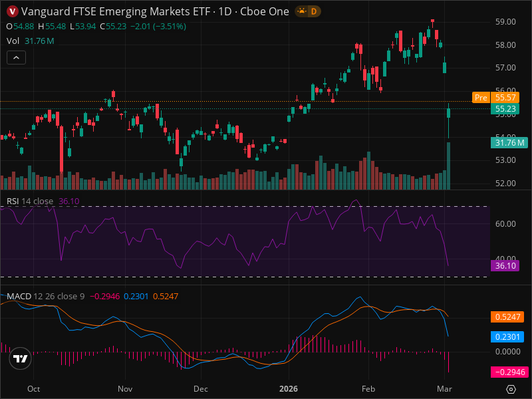The height and width of the screenshot is (399, 532).
Task: Click the close value C55.23
Action: 113,27
